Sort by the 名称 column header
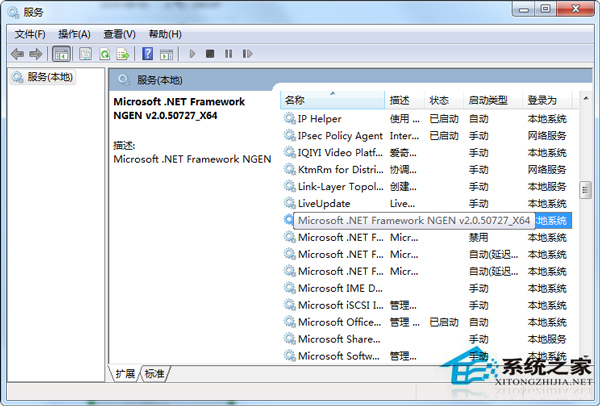This screenshot has width=600, height=406. [x=332, y=101]
